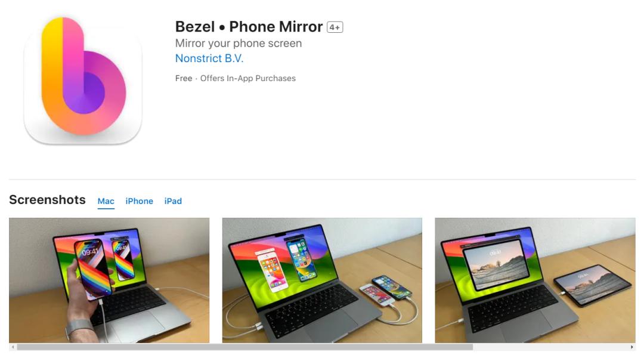This screenshot has width=644, height=361.
Task: Click the 4+ age rating badge
Action: (x=335, y=27)
